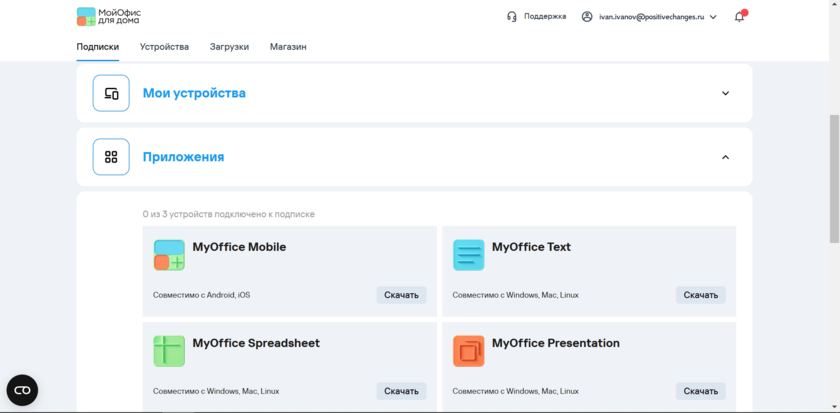Collapse the Приложения section chevron
The width and height of the screenshot is (840, 413).
[x=725, y=157]
